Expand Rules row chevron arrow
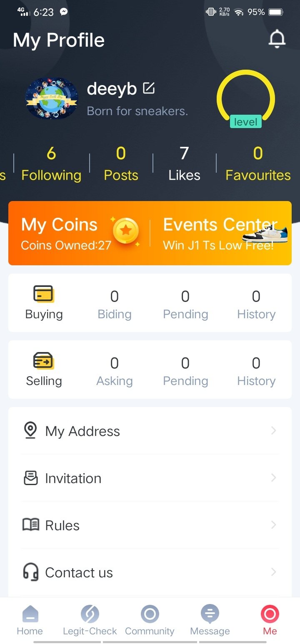 tap(273, 525)
